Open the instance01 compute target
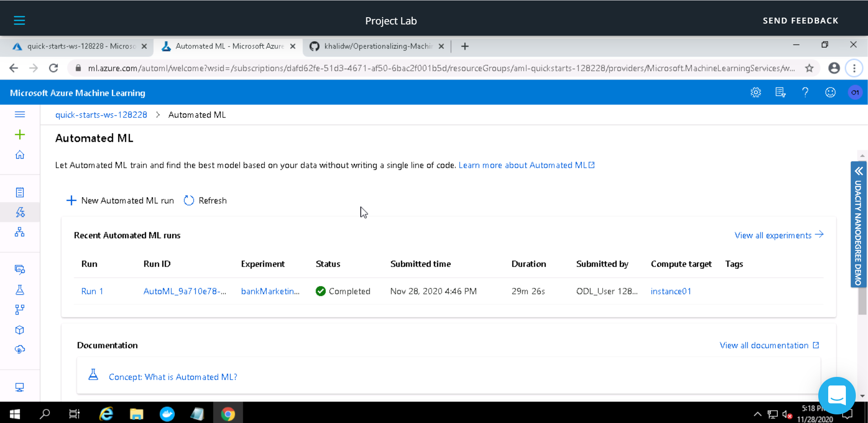This screenshot has width=868, height=423. [671, 291]
